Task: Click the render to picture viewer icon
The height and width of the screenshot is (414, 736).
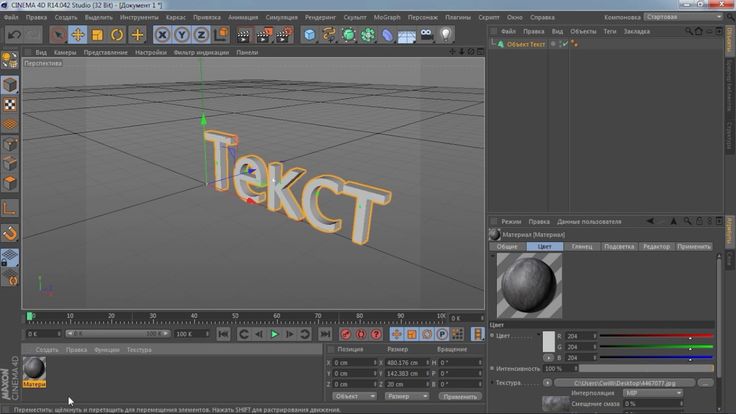Action: (x=263, y=35)
